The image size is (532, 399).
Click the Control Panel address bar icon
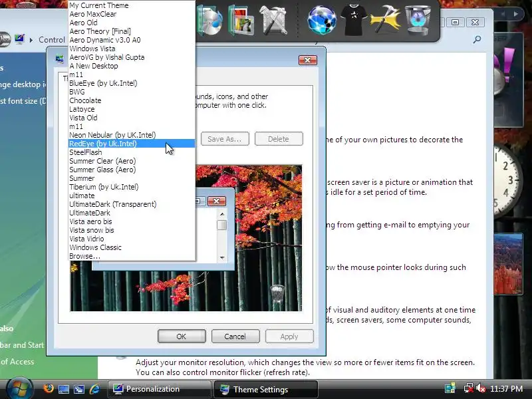[x=19, y=39]
